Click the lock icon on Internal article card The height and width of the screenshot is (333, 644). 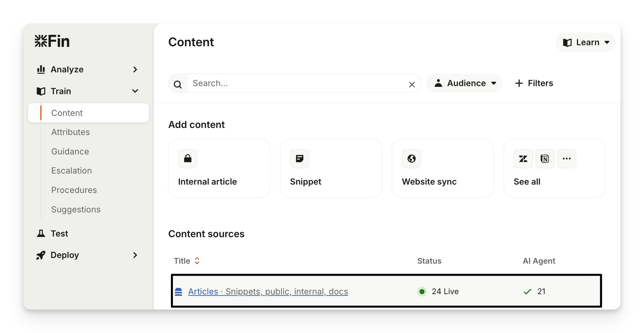188,158
